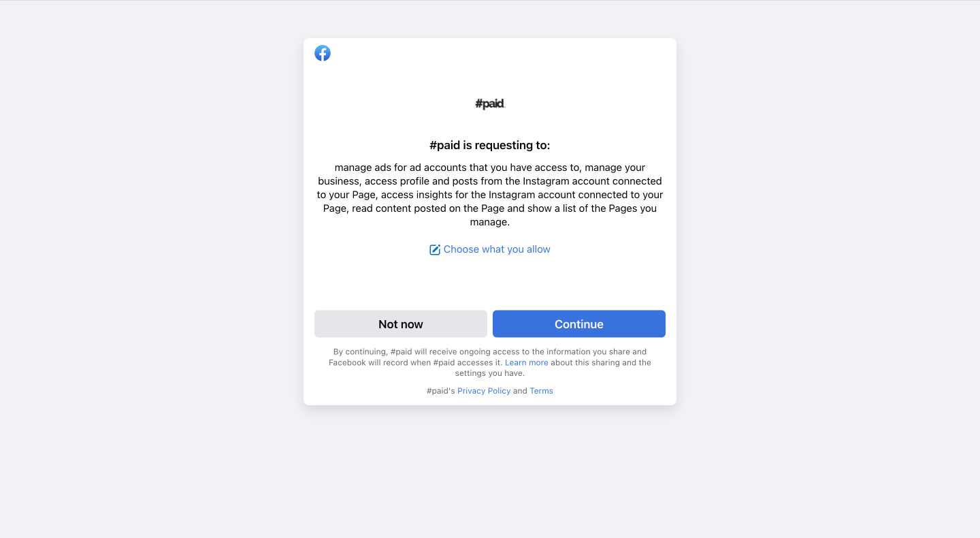980x538 pixels.
Task: Open the Choose what you allow link
Action: point(497,249)
